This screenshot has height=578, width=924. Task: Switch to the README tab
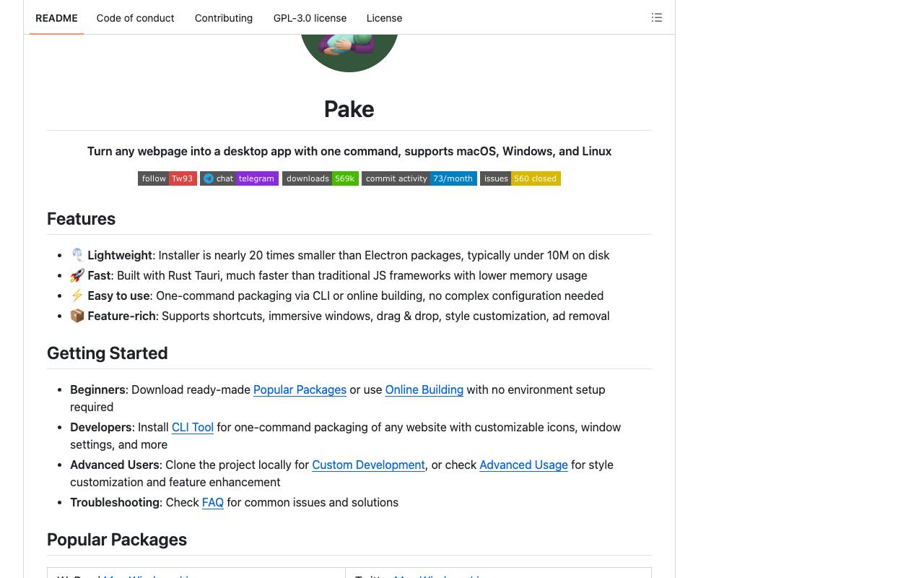point(56,18)
